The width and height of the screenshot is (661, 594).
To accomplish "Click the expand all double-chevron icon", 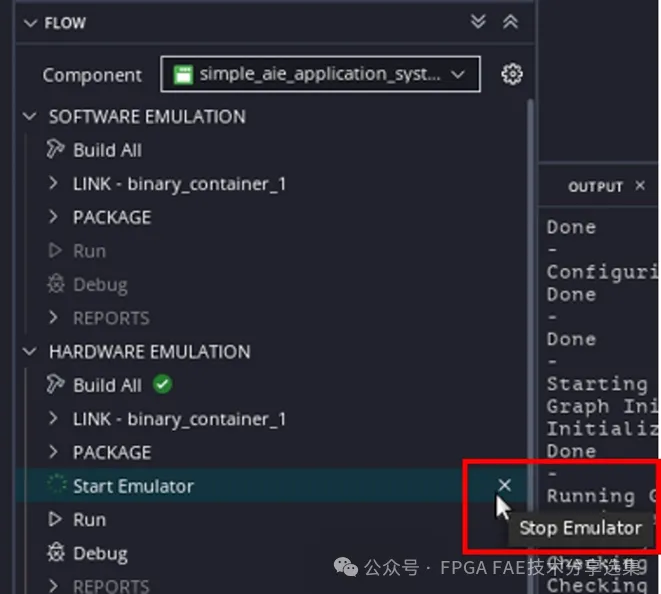I will coord(478,22).
